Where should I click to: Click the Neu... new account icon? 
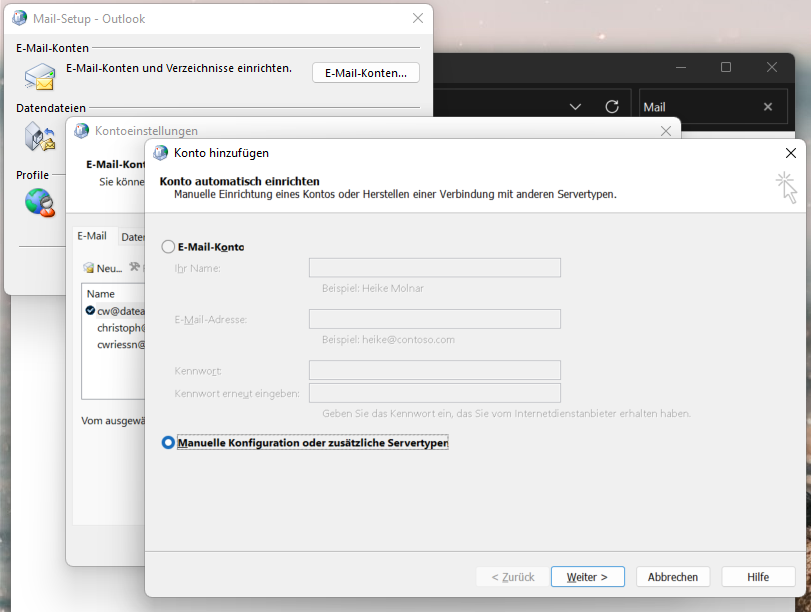(x=89, y=268)
